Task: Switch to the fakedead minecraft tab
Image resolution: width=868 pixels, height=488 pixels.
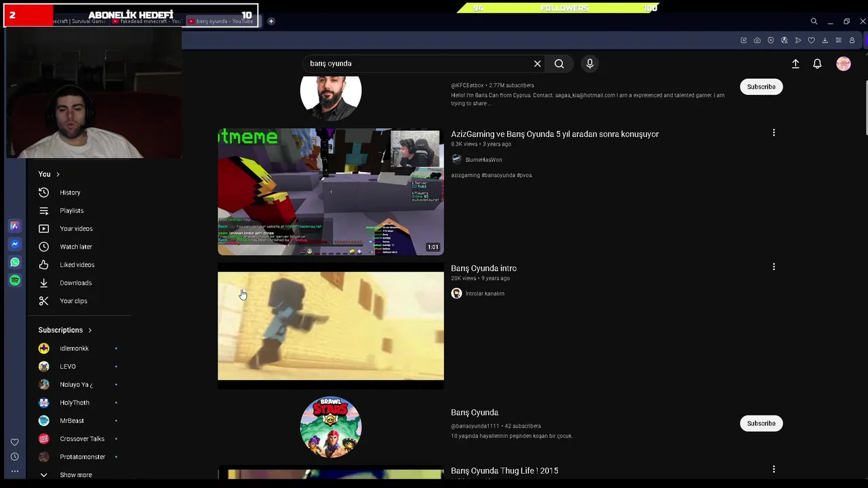Action: pyautogui.click(x=146, y=22)
